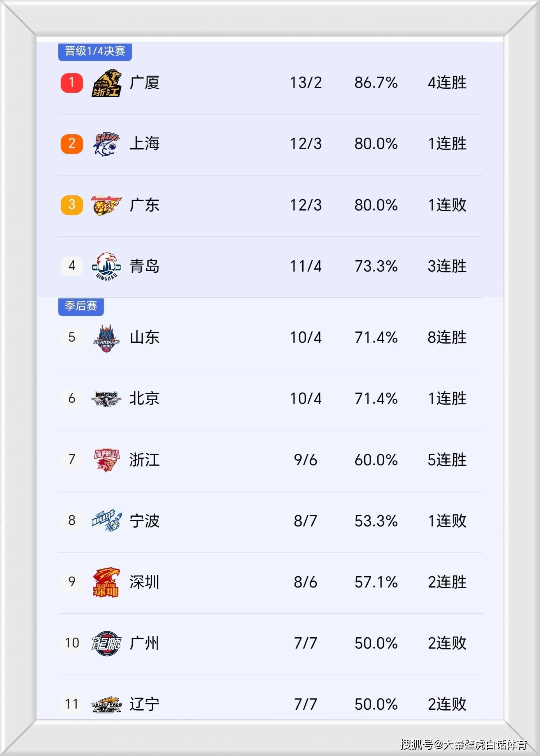
Task: Click the Shenzhen Leopards team logo
Action: 106,582
